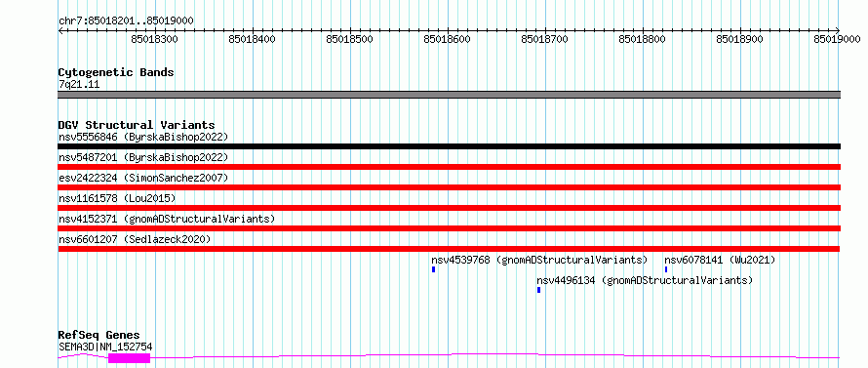
Task: Click ruler position 85018300
Action: click(x=155, y=39)
